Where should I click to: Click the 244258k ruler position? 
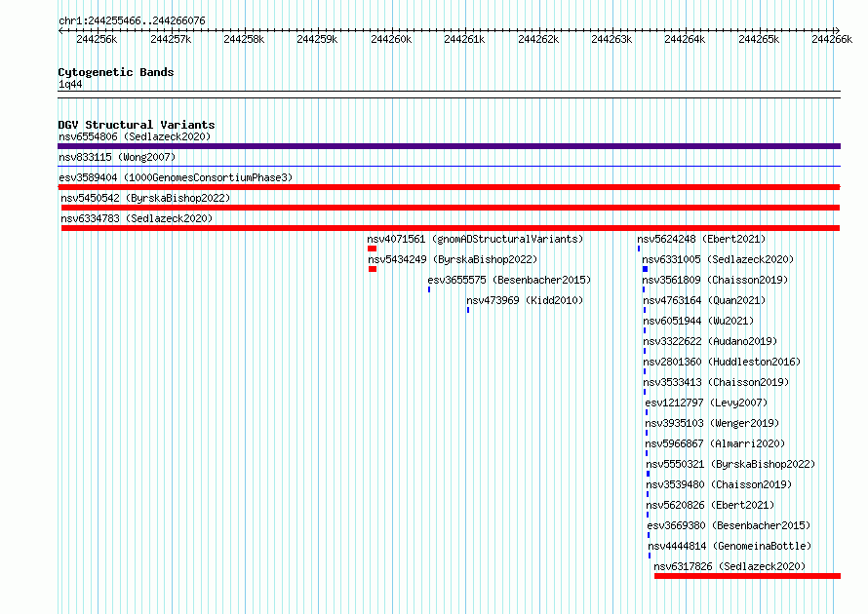244,39
